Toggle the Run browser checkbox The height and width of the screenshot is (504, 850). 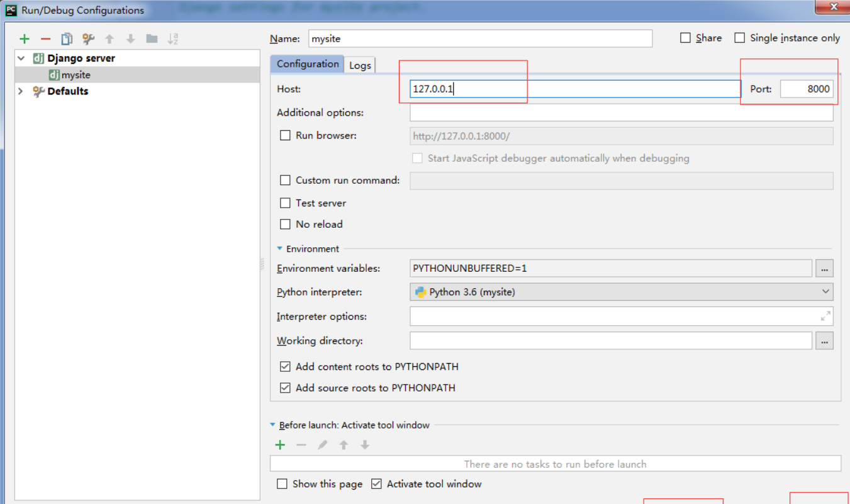pos(285,135)
